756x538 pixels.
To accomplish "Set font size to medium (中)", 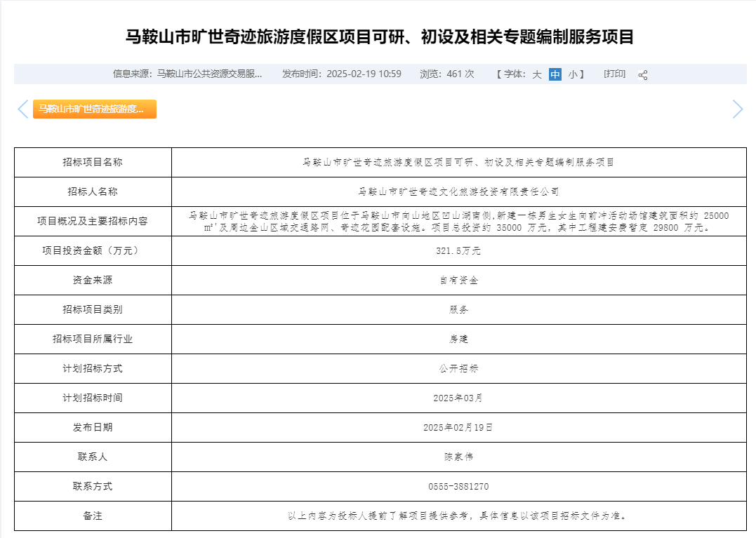I will 555,74.
